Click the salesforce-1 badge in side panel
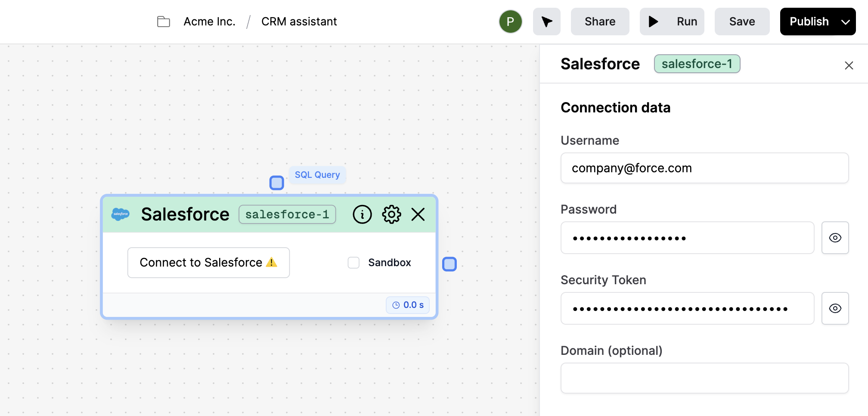Viewport: 868px width, 416px height. (697, 64)
